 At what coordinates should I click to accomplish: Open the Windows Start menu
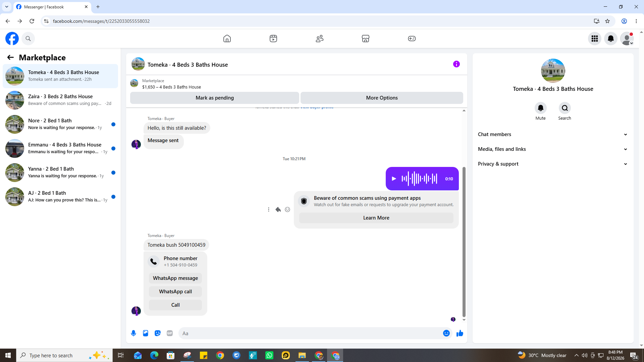8,355
